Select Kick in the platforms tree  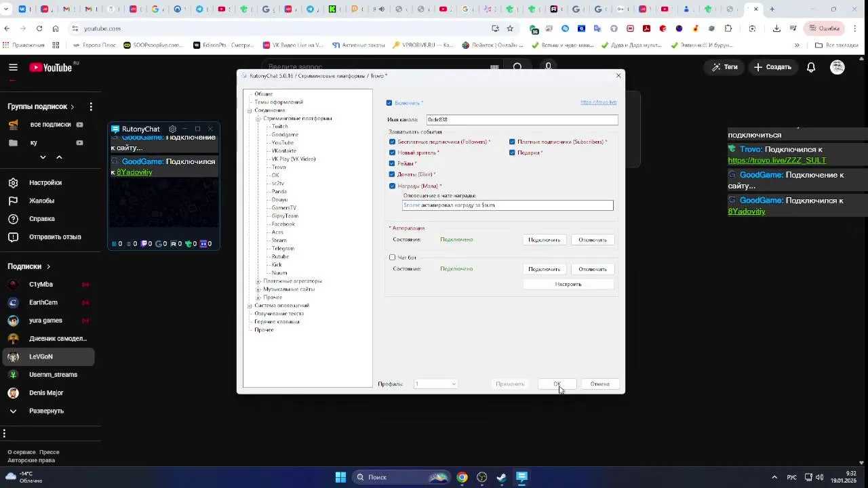click(277, 265)
